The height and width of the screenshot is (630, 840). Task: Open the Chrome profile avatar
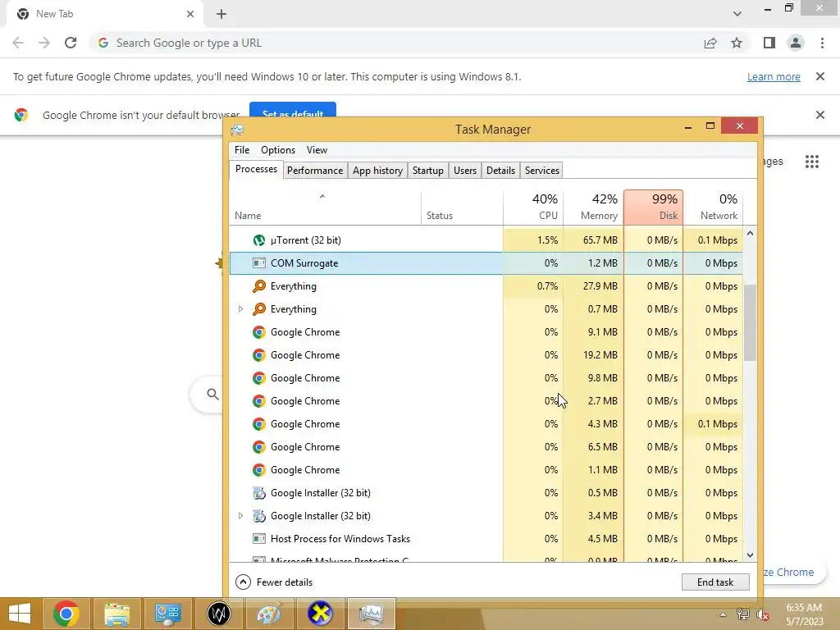[796, 43]
